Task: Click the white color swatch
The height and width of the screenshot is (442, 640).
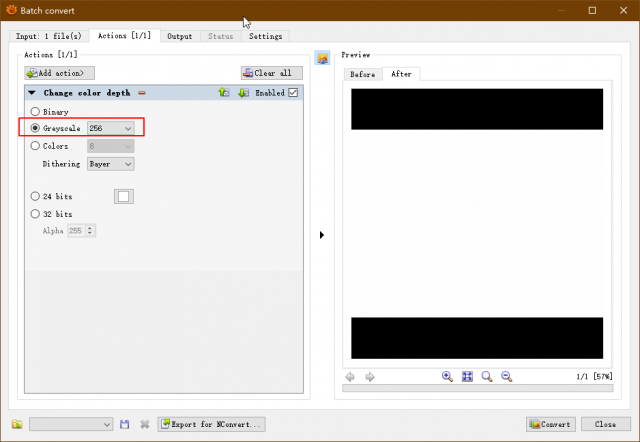Action: click(x=124, y=196)
